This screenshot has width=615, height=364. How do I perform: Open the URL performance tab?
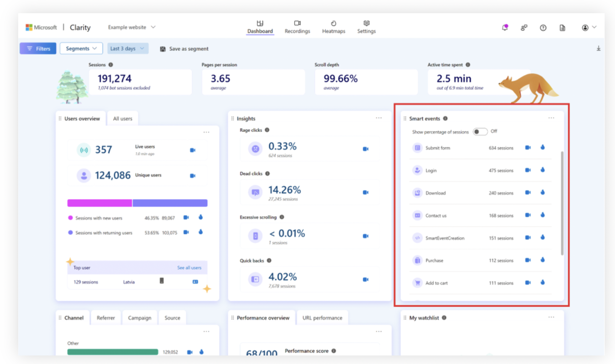(x=322, y=318)
